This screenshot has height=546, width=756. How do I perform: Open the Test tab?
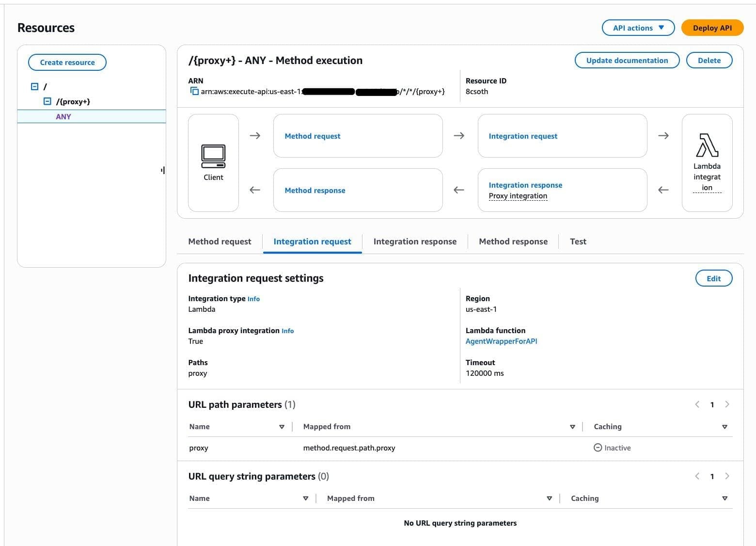(578, 241)
